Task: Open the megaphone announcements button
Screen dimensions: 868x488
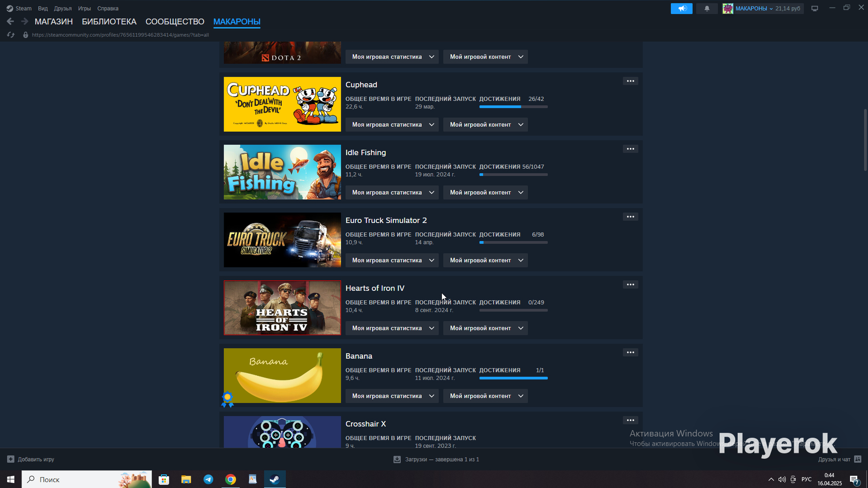Action: click(682, 8)
